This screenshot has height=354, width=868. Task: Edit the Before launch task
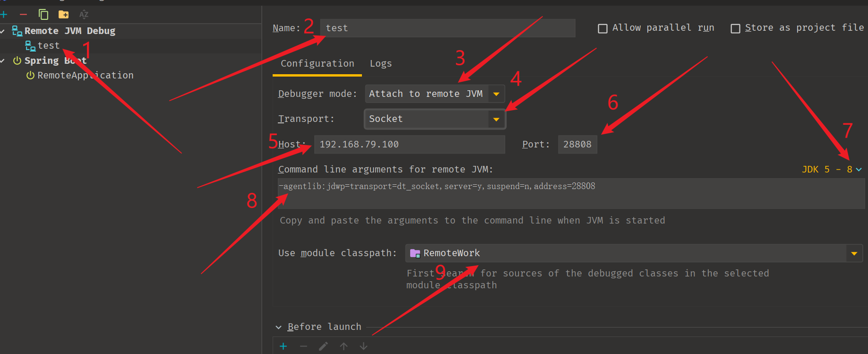point(324,346)
